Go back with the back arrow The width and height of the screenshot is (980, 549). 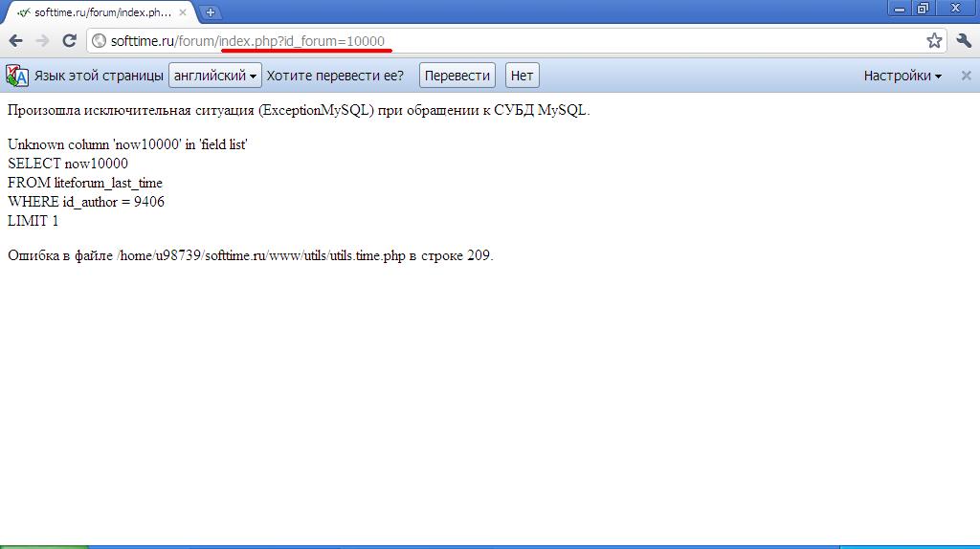15,41
